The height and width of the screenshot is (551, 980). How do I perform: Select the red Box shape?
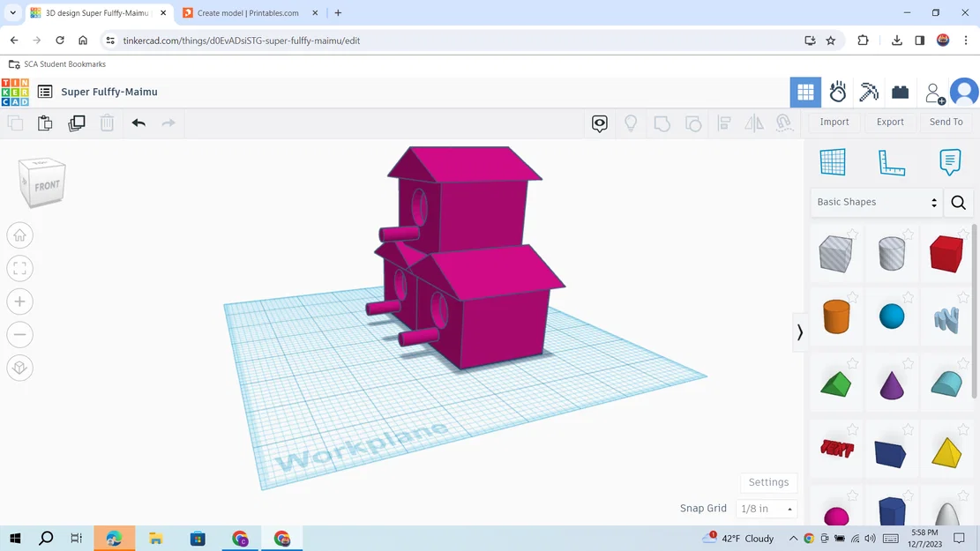946,254
